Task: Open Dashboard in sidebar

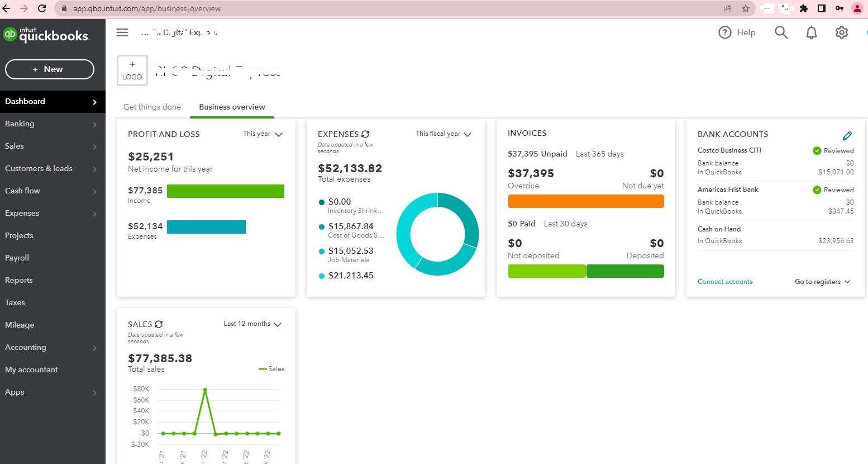Action: [x=53, y=101]
